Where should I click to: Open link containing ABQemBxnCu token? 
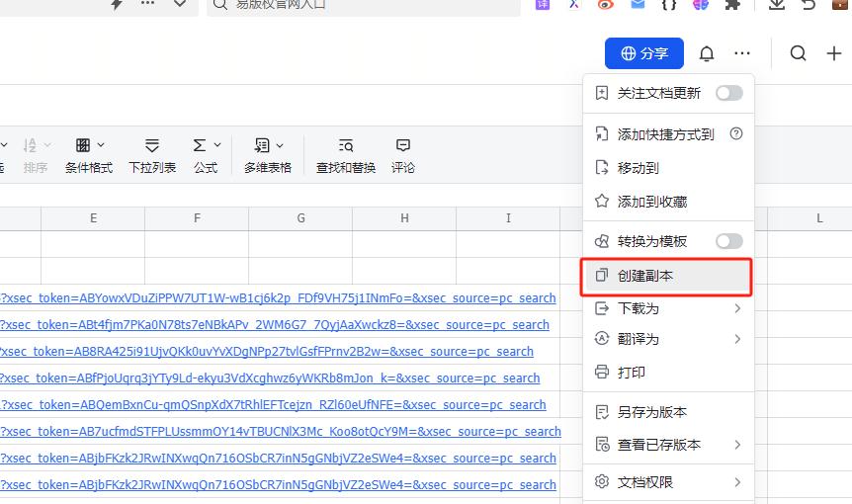pos(273,404)
